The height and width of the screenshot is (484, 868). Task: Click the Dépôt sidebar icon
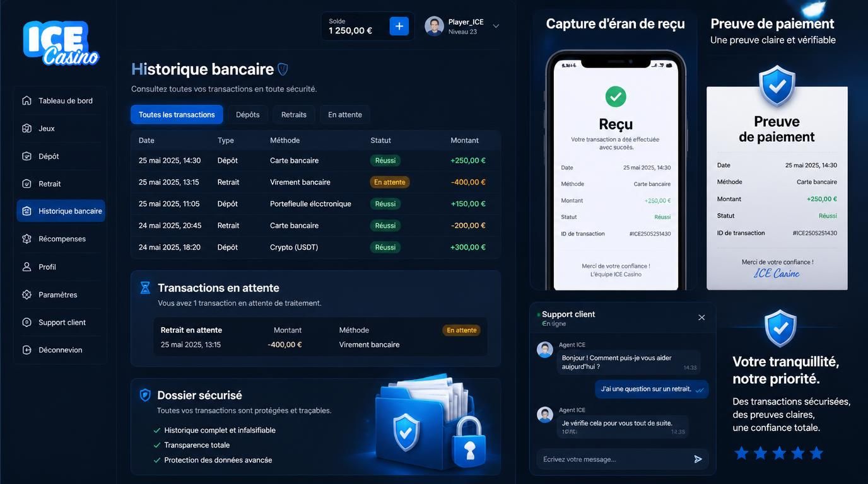click(26, 156)
